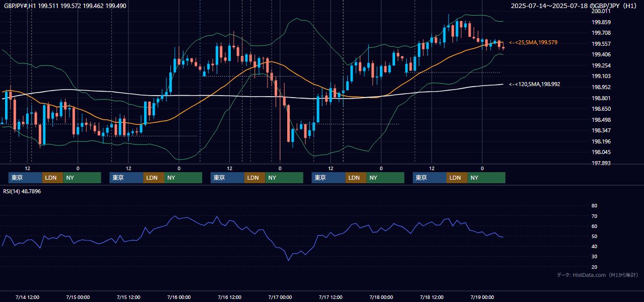644x302 pixels.
Task: Click the 7/14 12:00 time axis label
Action: [27, 297]
